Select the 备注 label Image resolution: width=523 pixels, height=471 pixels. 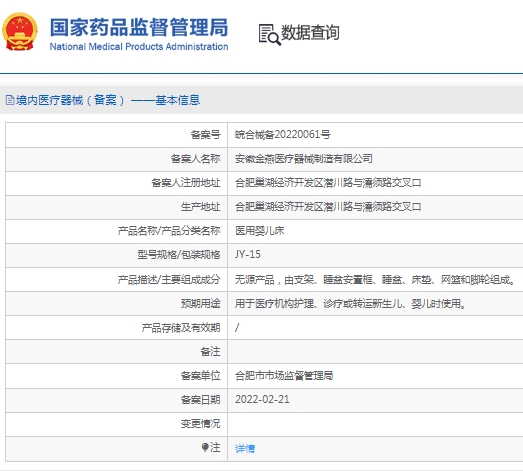210,352
